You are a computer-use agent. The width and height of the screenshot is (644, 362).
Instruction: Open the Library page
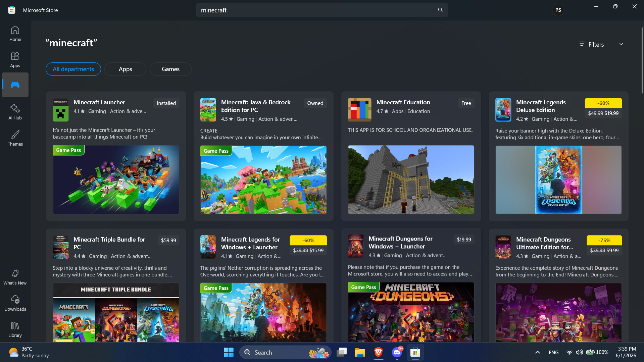pos(15,329)
